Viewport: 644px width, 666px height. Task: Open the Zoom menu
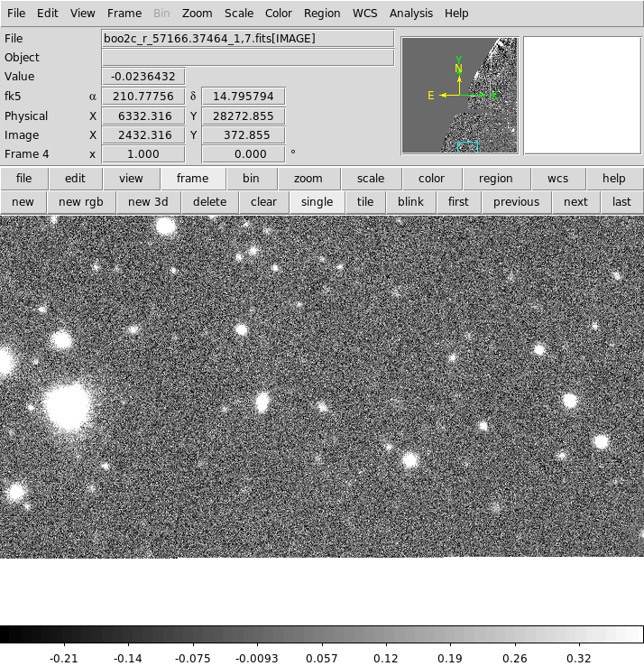pyautogui.click(x=197, y=14)
